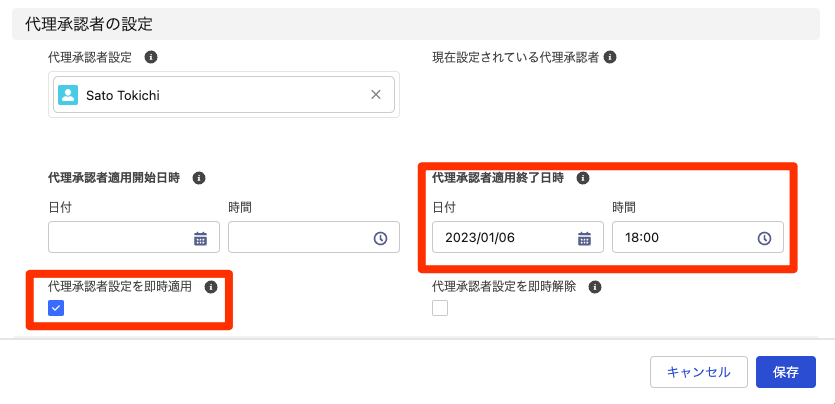Open the end time clock picker at 18:00
This screenshot has width=835, height=404.
click(x=764, y=238)
